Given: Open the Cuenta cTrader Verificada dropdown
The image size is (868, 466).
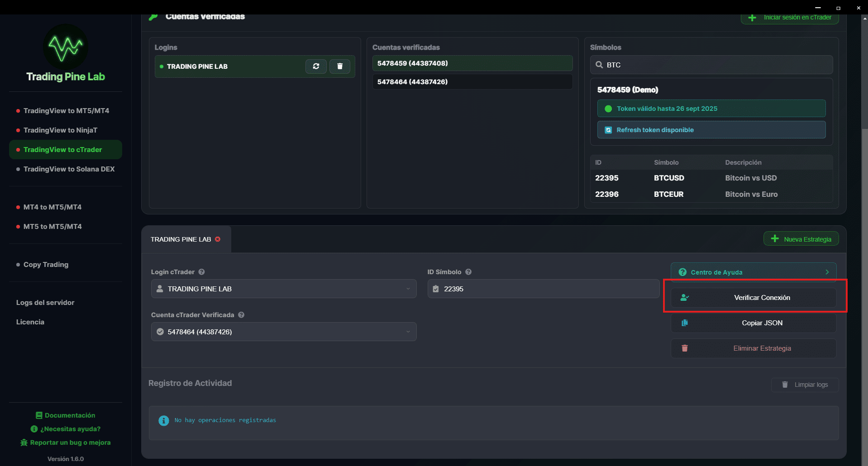Looking at the screenshot, I should [x=407, y=332].
